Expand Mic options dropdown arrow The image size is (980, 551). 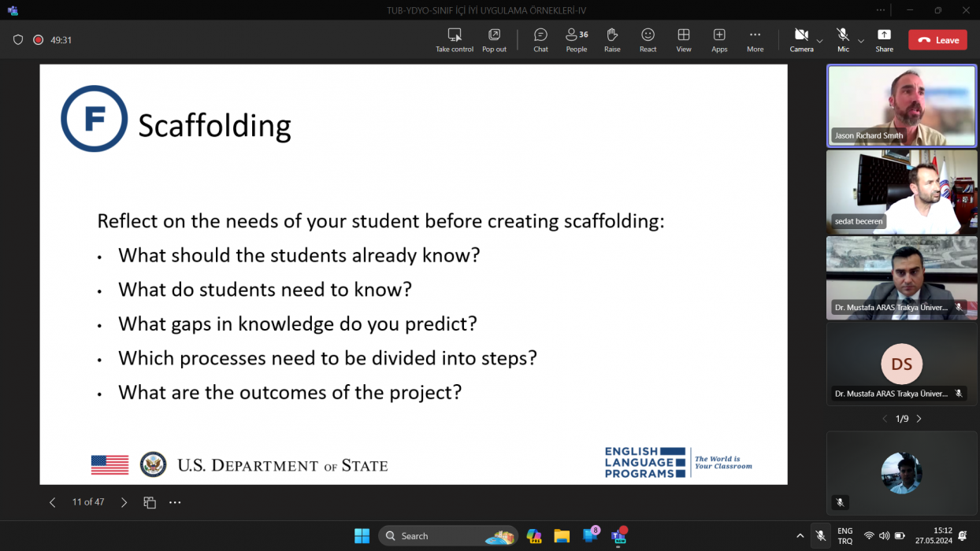coord(861,40)
